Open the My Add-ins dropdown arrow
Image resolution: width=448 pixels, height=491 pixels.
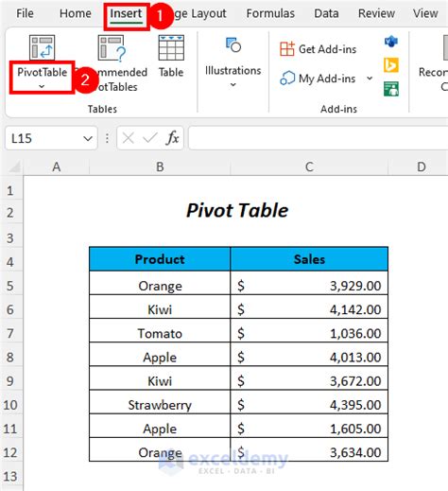pos(370,79)
